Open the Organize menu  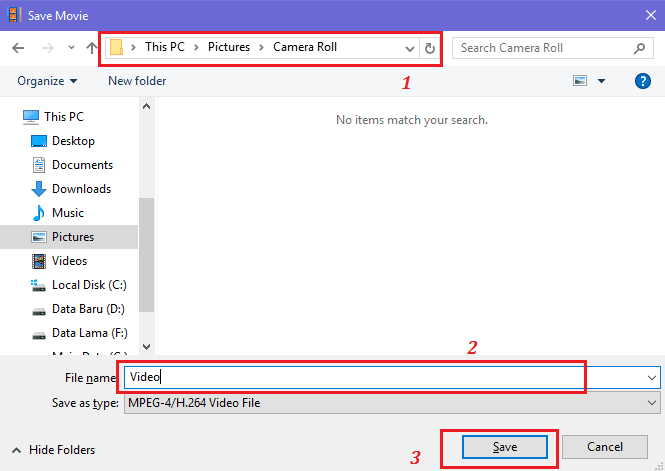[47, 81]
